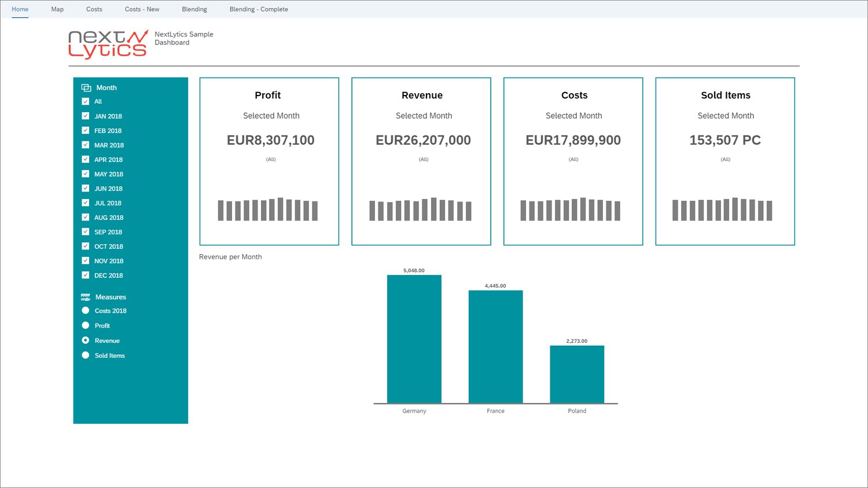Click the Germany bar in the chart
868x488 pixels.
[414, 339]
